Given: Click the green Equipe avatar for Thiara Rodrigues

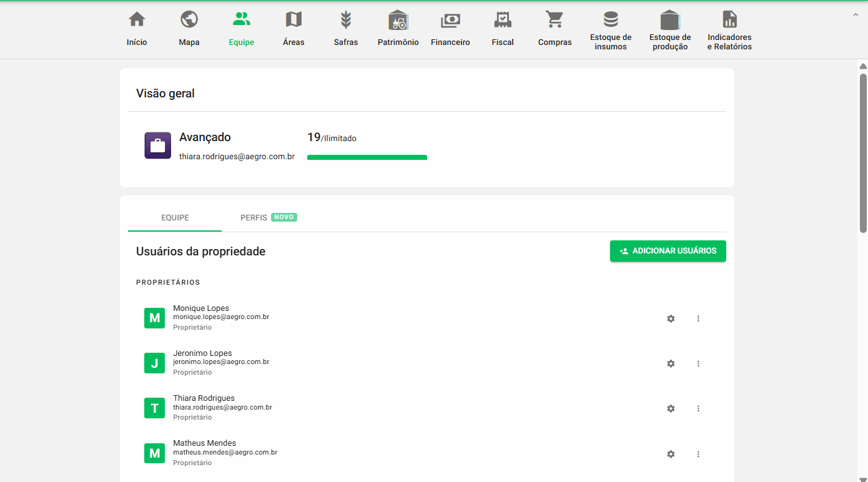Looking at the screenshot, I should [x=154, y=408].
